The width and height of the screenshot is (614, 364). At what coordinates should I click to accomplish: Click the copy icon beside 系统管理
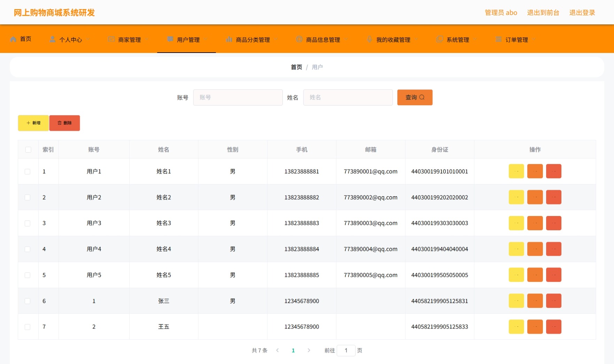point(440,39)
